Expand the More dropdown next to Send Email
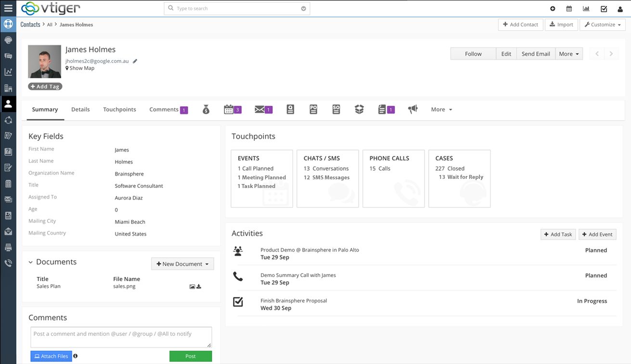The width and height of the screenshot is (631, 364). pos(569,54)
